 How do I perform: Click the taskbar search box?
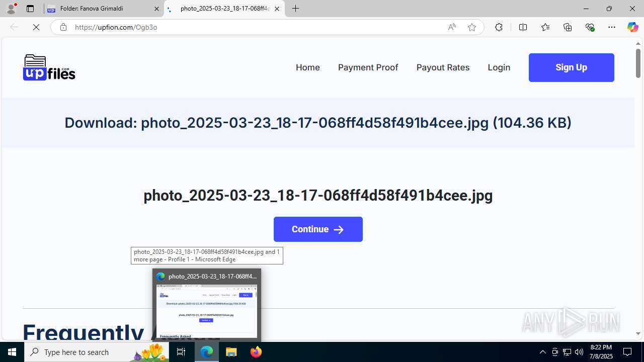pyautogui.click(x=97, y=352)
